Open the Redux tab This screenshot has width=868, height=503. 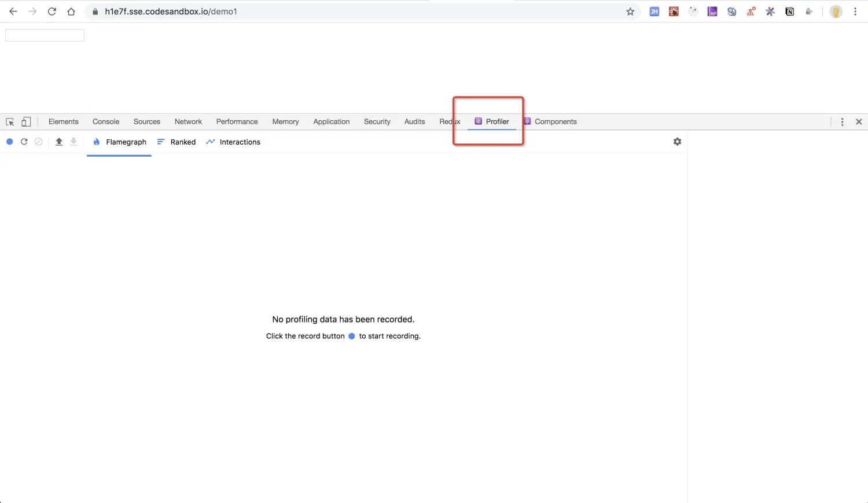(450, 122)
